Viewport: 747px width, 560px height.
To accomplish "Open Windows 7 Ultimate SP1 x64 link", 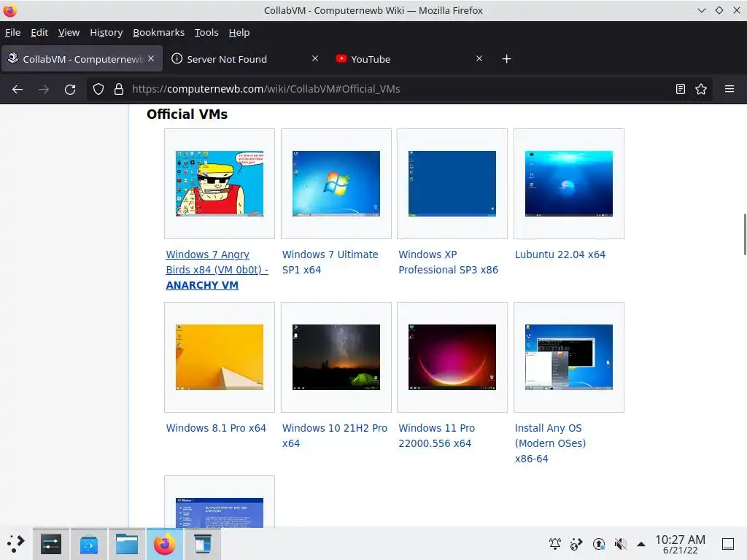I will pos(330,262).
